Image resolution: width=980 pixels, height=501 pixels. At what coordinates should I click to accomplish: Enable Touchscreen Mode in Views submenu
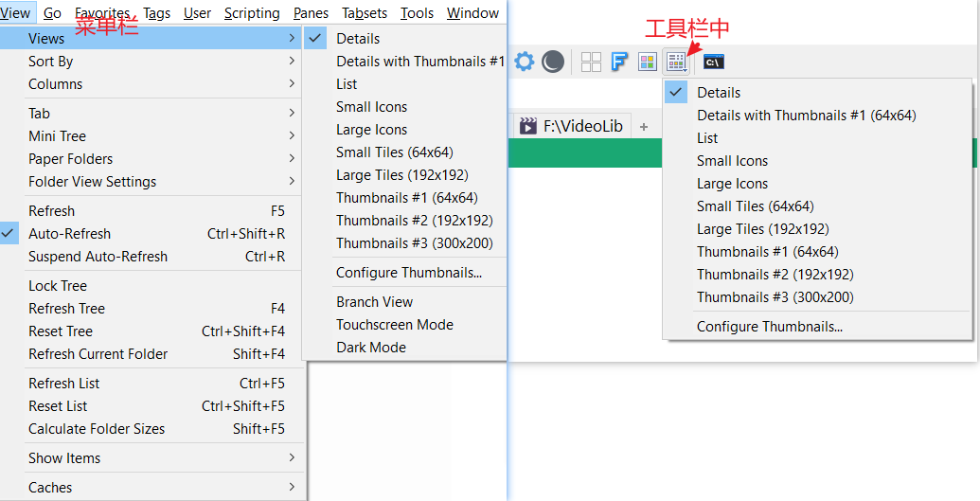tap(404, 325)
